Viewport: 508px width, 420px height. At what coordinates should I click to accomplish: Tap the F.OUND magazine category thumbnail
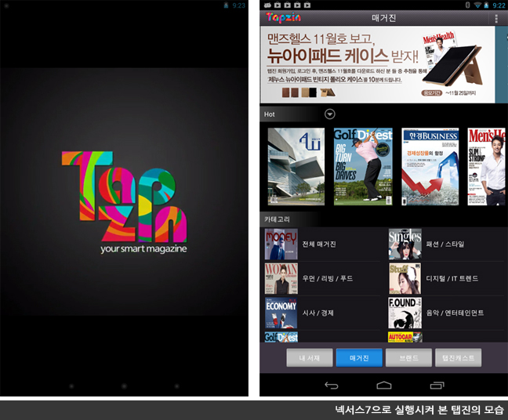point(405,313)
